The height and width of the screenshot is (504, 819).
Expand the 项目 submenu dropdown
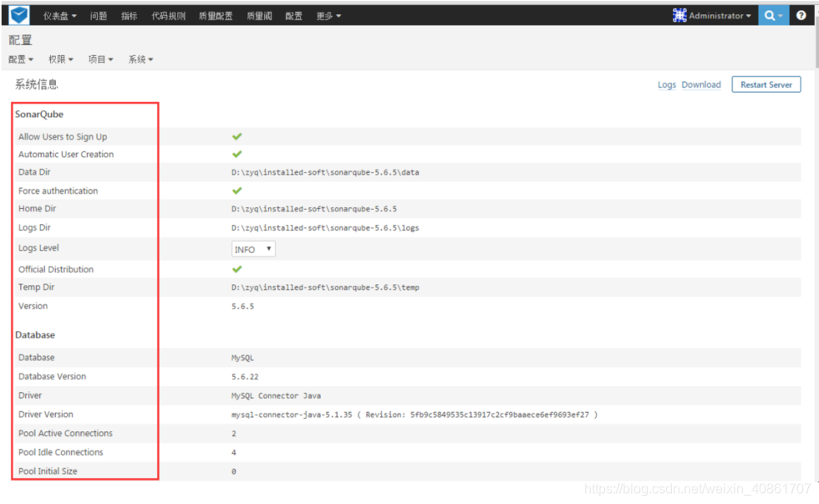tap(100, 59)
